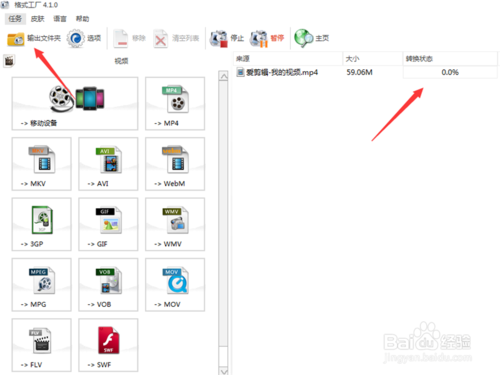Viewport: 500px width, 375px height.
Task: Choose the -> MOV conversion format
Action: (x=175, y=285)
